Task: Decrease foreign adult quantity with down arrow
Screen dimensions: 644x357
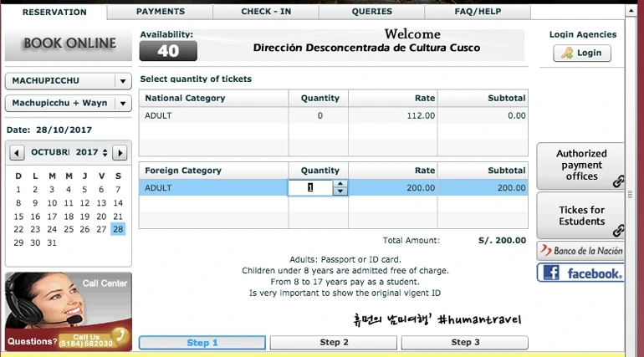Action: coord(340,191)
